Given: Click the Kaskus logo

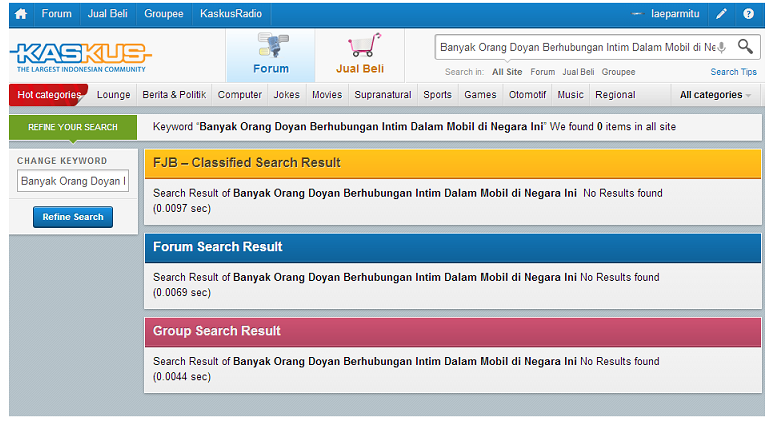Looking at the screenshot, I should click(x=81, y=58).
